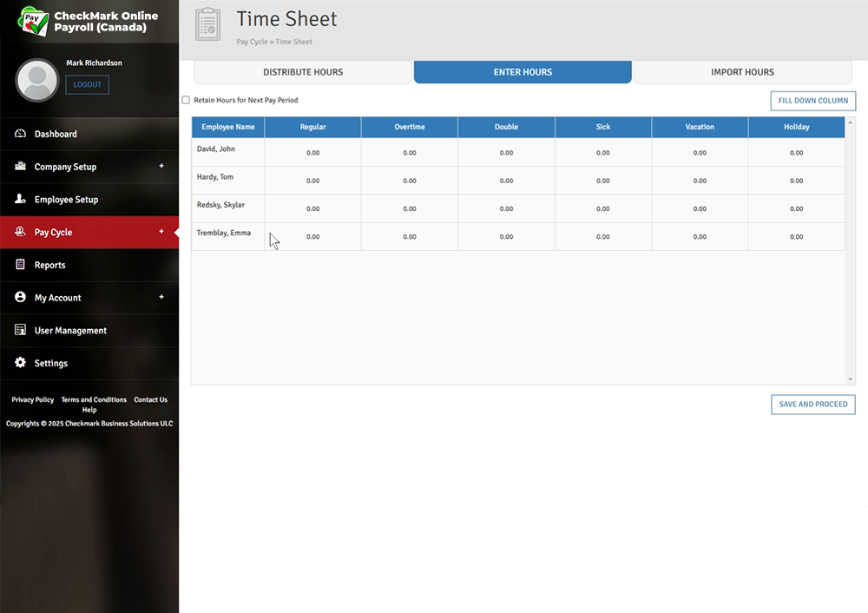Click the My Account user icon
The width and height of the screenshot is (868, 613).
(x=20, y=298)
